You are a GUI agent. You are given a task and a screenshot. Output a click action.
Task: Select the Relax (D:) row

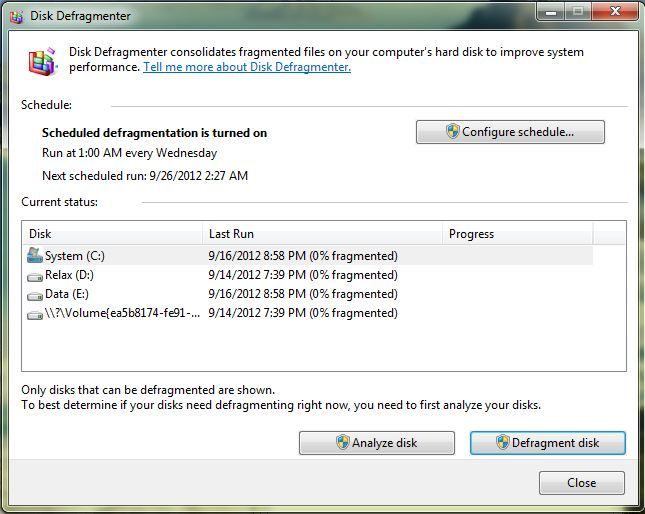click(x=308, y=275)
